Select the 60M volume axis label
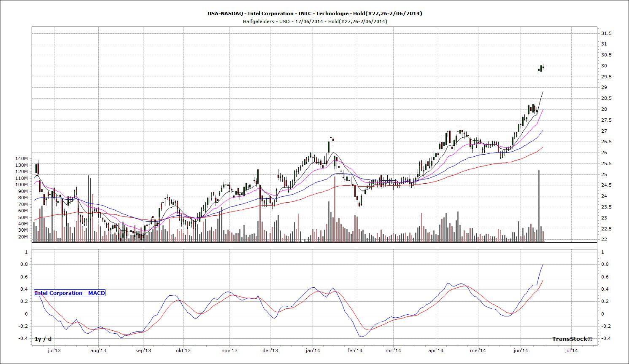The image size is (629, 364). pyautogui.click(x=23, y=211)
